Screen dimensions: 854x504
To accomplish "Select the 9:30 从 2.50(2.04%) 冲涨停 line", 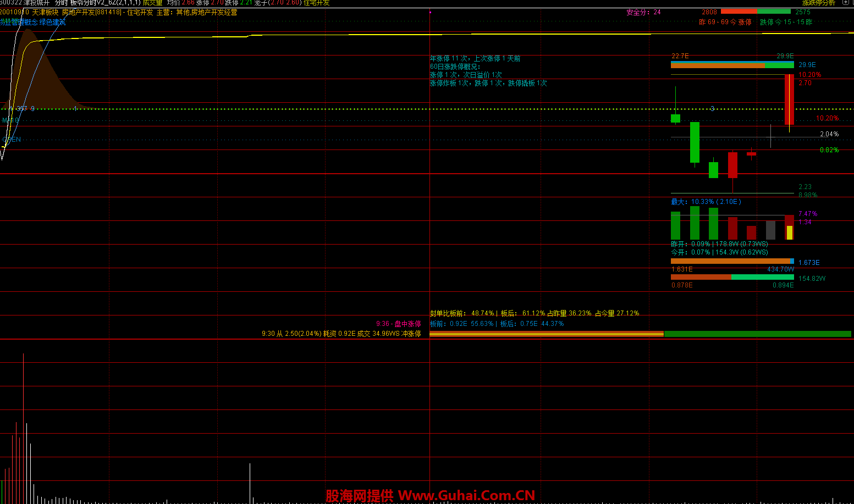I will [341, 334].
